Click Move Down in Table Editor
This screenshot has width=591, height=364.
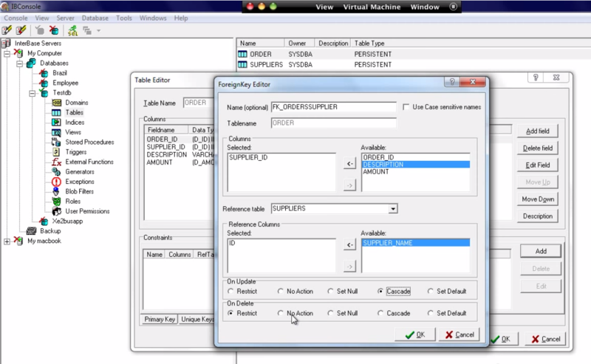[x=538, y=199]
